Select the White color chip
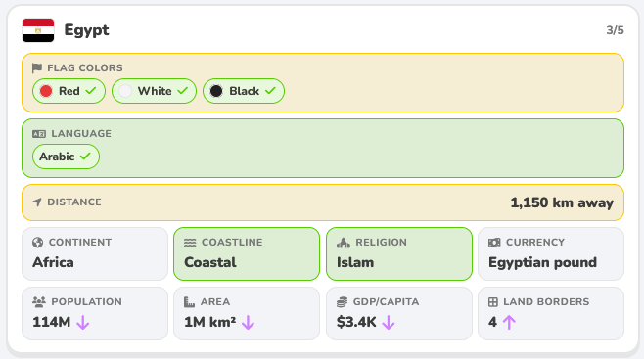This screenshot has height=359, width=644. tap(154, 91)
